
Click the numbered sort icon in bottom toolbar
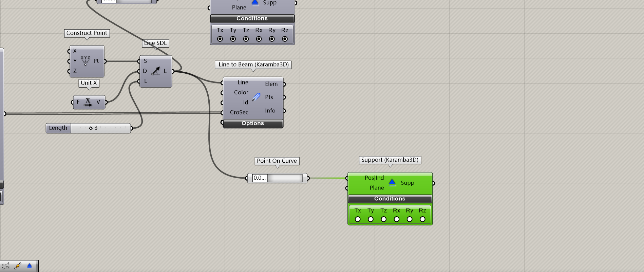coord(6,266)
